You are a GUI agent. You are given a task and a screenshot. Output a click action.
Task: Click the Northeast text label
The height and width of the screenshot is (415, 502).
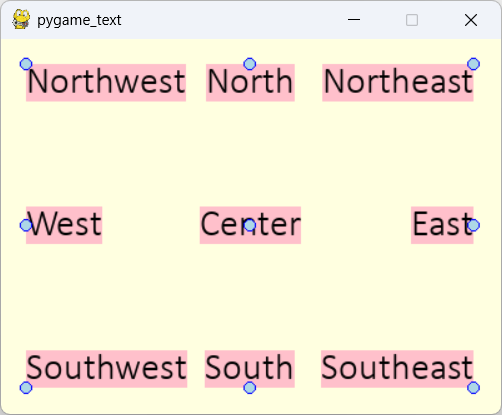click(x=398, y=82)
